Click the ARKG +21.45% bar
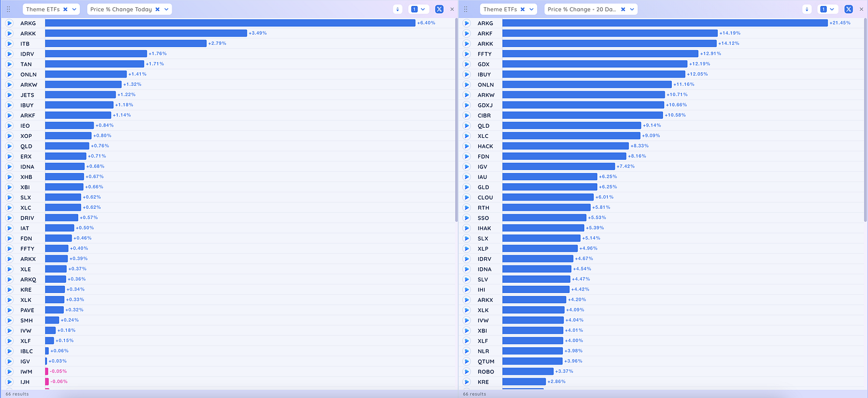The image size is (868, 398). click(x=665, y=23)
